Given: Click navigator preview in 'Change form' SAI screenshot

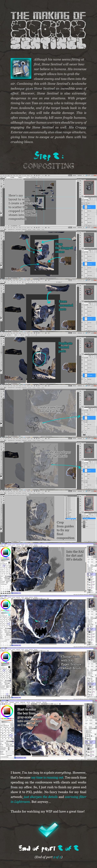Looking at the screenshot, I should 91,656.
